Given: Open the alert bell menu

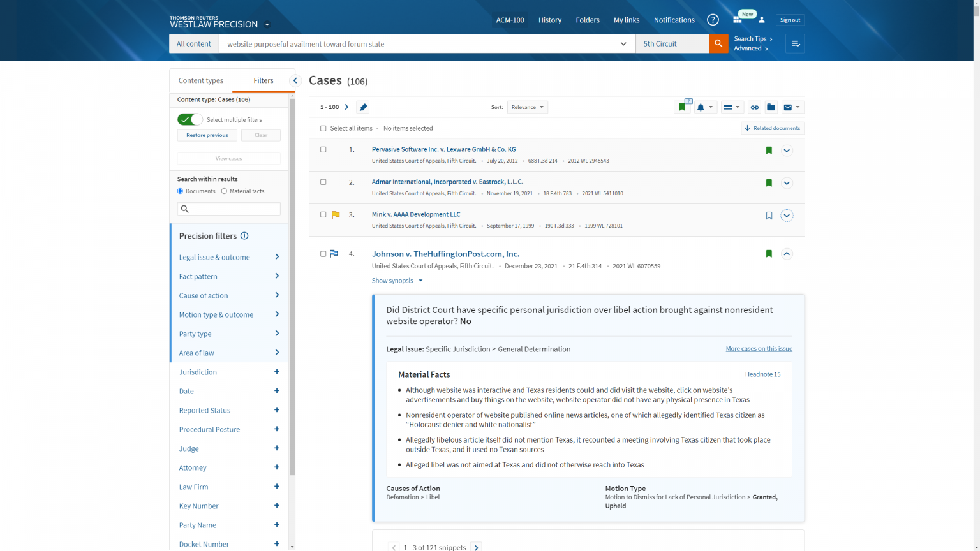Looking at the screenshot, I should (705, 107).
